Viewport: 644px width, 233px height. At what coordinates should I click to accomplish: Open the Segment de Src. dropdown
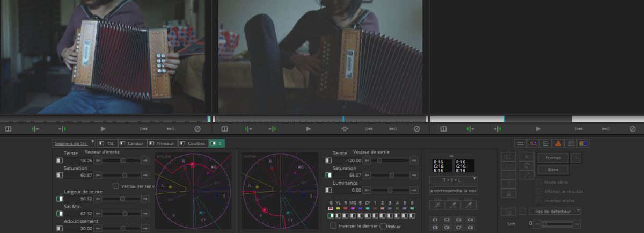pos(74,143)
